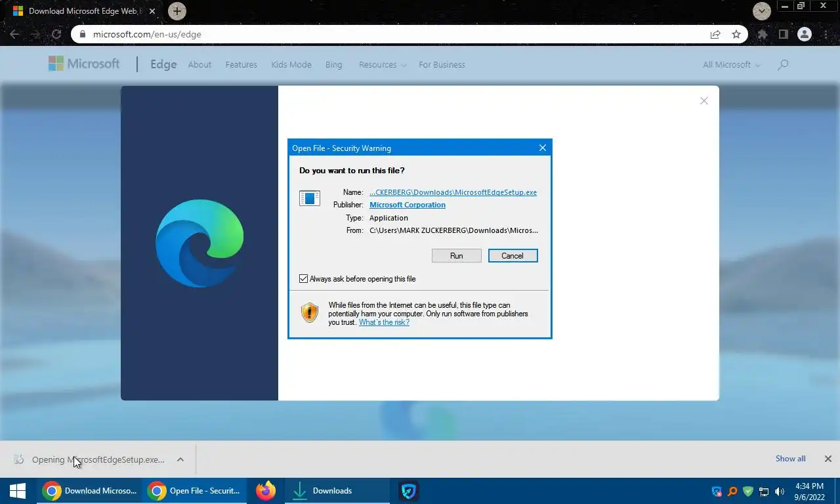Open the network tray icon
This screenshot has width=840, height=504.
(764, 491)
